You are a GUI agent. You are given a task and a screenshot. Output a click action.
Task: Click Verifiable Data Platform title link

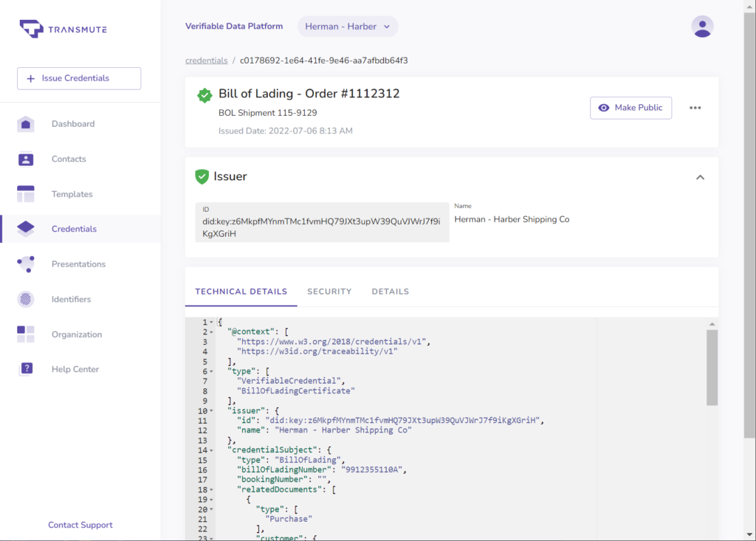coord(234,27)
